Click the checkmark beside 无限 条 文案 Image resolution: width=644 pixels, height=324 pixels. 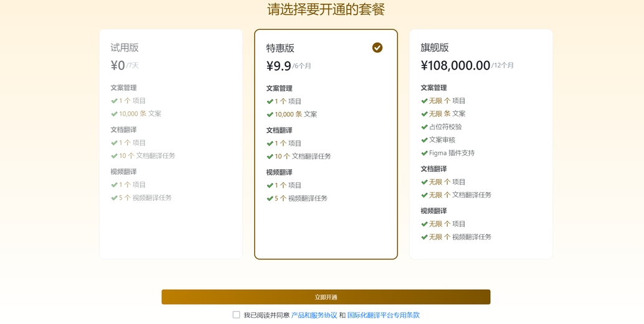click(x=424, y=114)
